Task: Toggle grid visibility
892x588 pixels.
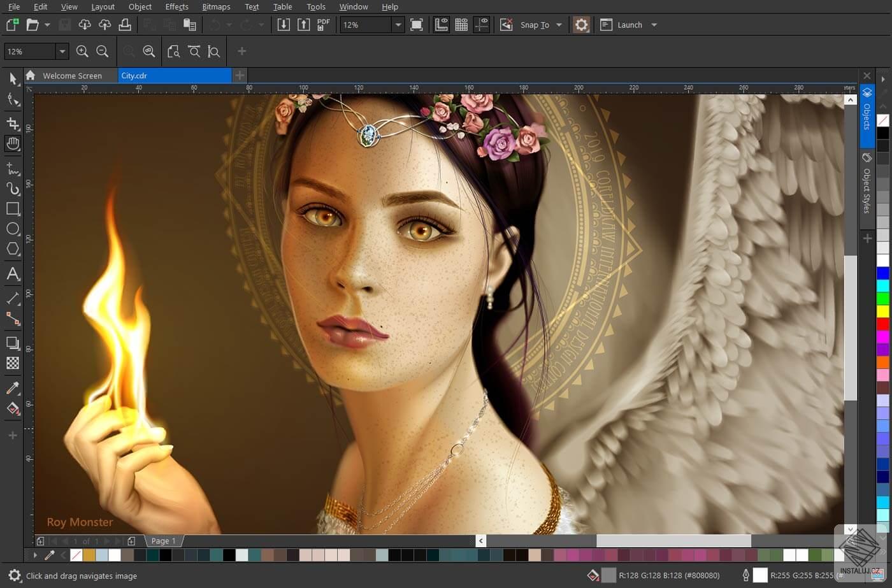Action: click(x=461, y=24)
